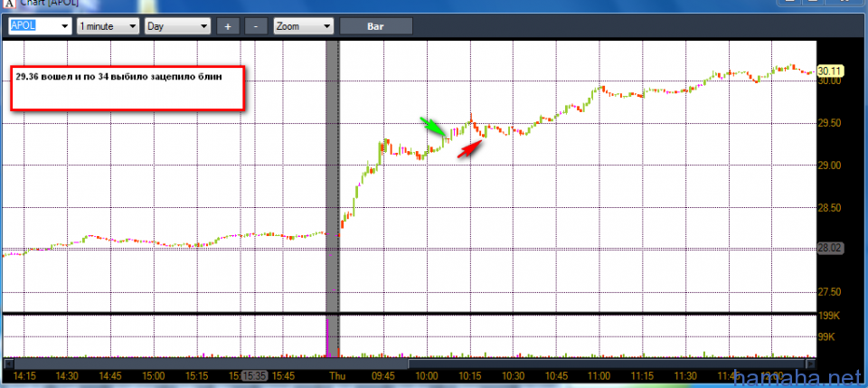The height and width of the screenshot is (388, 868).
Task: Click the scrollbar right arrow
Action: pos(811,364)
